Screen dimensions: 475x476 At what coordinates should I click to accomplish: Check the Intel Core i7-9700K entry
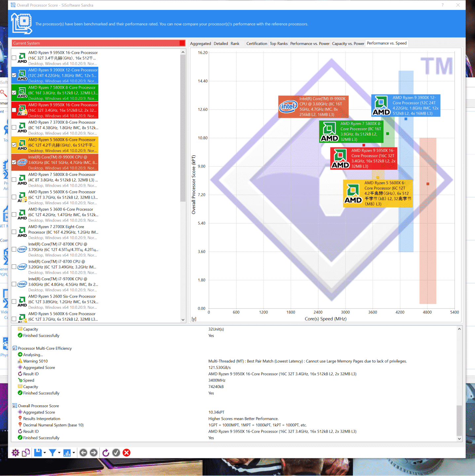[14, 284]
